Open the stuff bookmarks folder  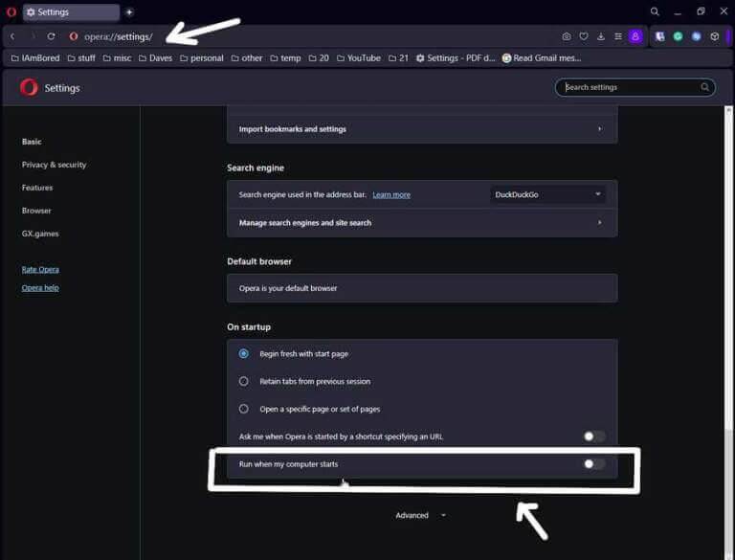(81, 58)
